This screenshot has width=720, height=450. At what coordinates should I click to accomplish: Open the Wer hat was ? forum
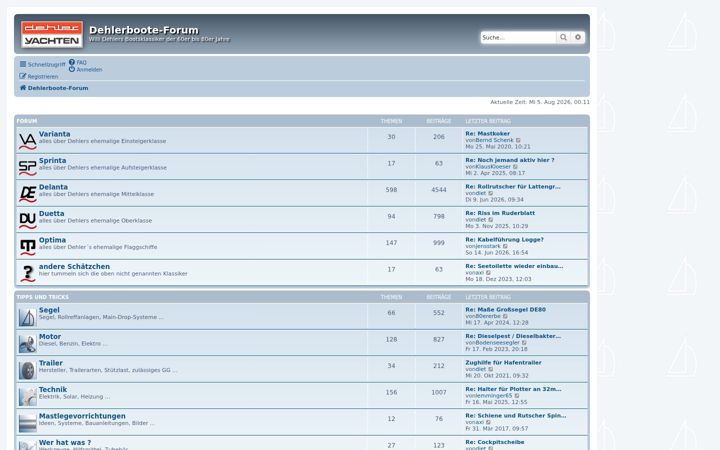(65, 443)
